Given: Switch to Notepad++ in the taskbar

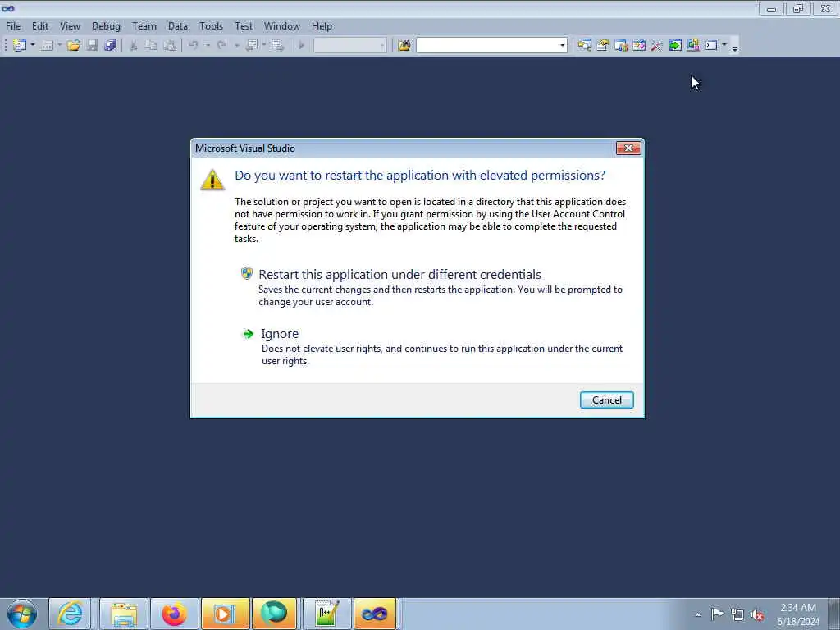Looking at the screenshot, I should (x=326, y=614).
